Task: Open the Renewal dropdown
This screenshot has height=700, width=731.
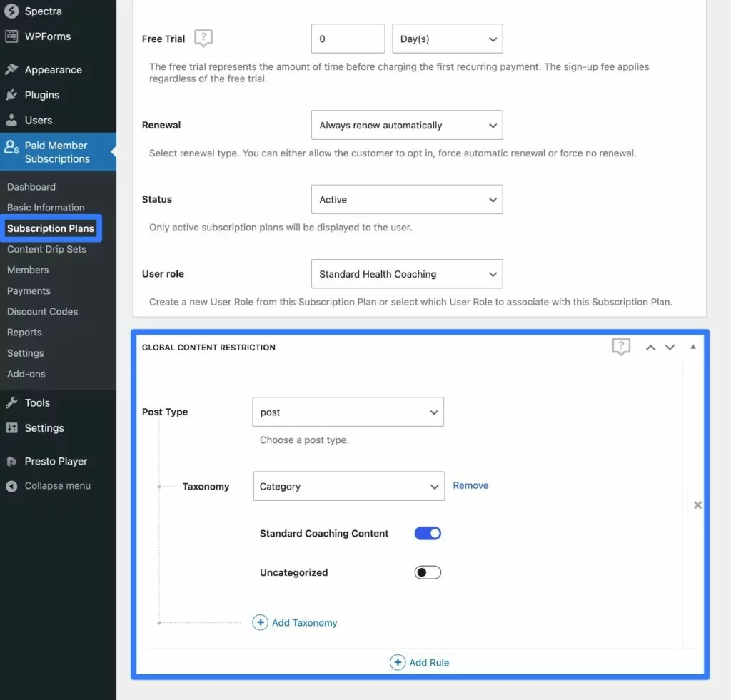Action: click(x=407, y=125)
